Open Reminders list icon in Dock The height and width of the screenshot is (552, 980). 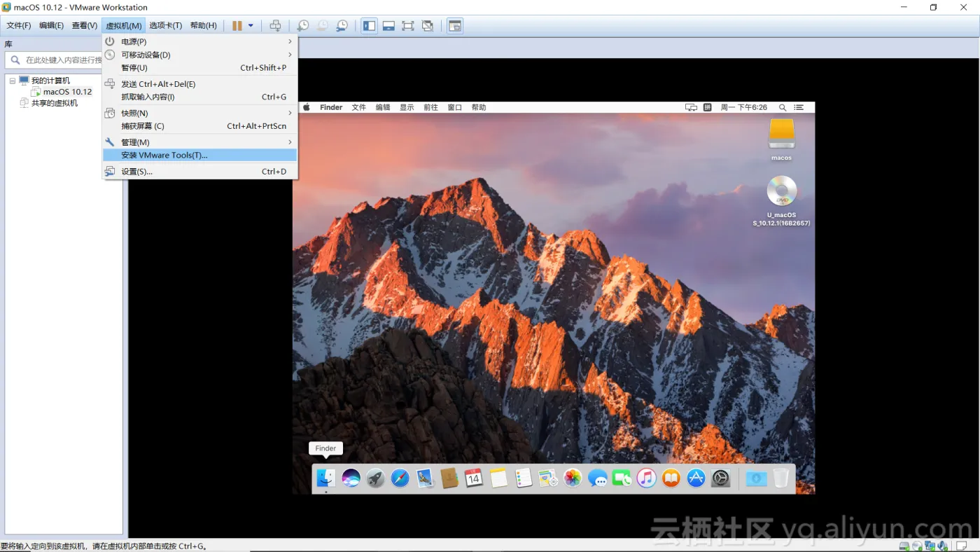point(523,478)
